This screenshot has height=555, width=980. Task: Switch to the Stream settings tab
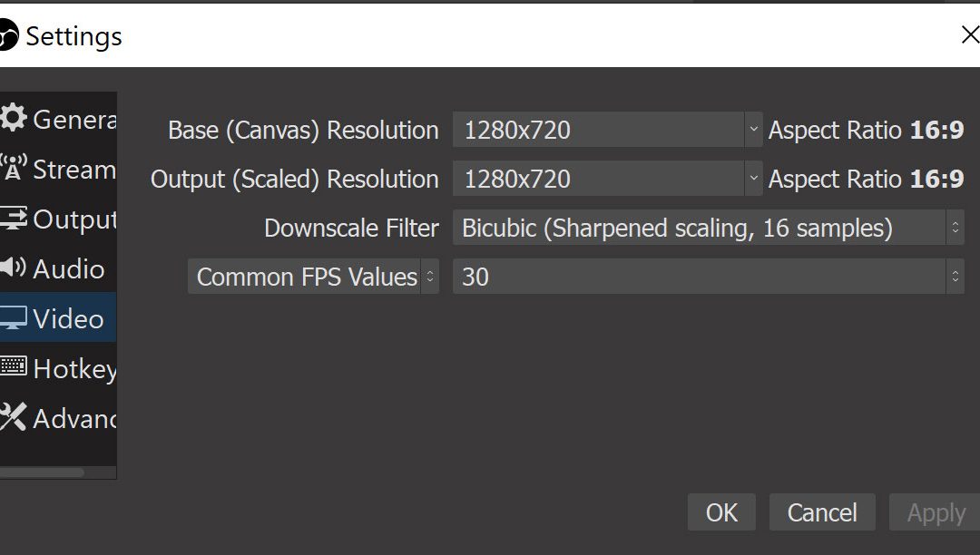pos(73,170)
